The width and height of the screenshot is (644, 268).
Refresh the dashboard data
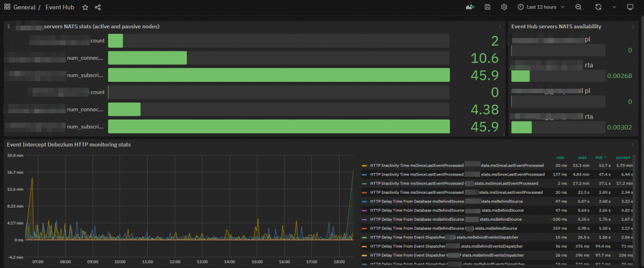[x=599, y=7]
